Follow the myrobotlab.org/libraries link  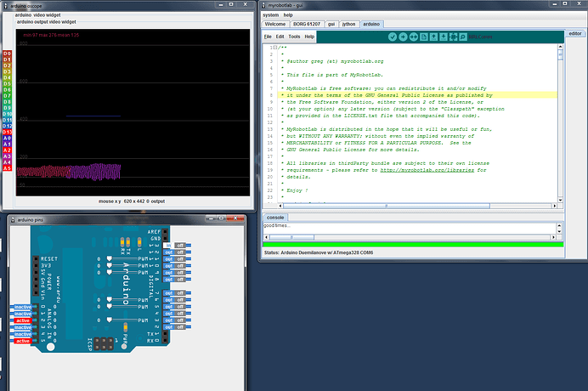pyautogui.click(x=427, y=170)
